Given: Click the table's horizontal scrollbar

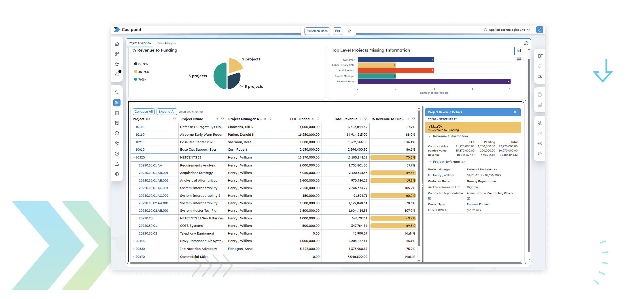Looking at the screenshot, I should pos(326,263).
